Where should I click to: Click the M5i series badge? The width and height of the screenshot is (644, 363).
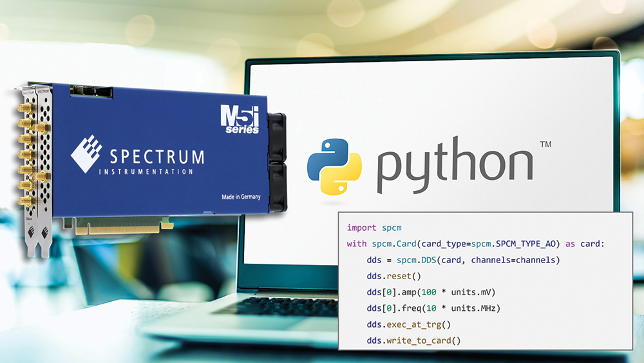click(x=240, y=119)
